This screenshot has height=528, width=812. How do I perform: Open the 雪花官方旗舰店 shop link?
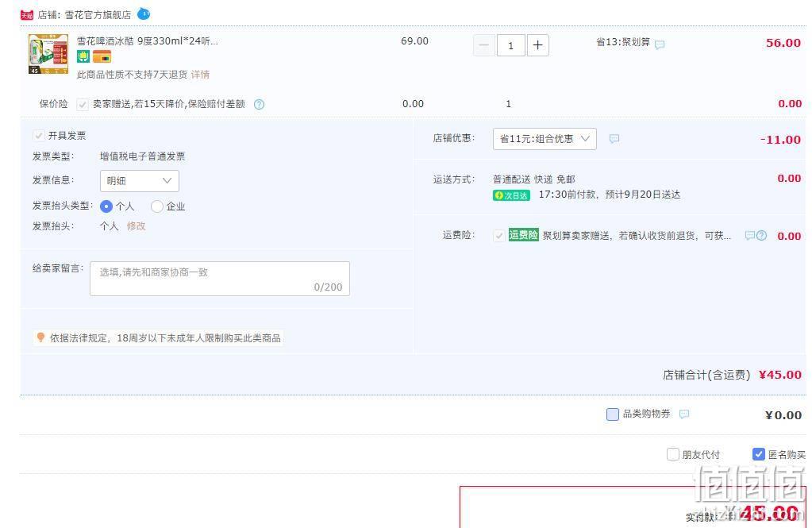[x=98, y=15]
